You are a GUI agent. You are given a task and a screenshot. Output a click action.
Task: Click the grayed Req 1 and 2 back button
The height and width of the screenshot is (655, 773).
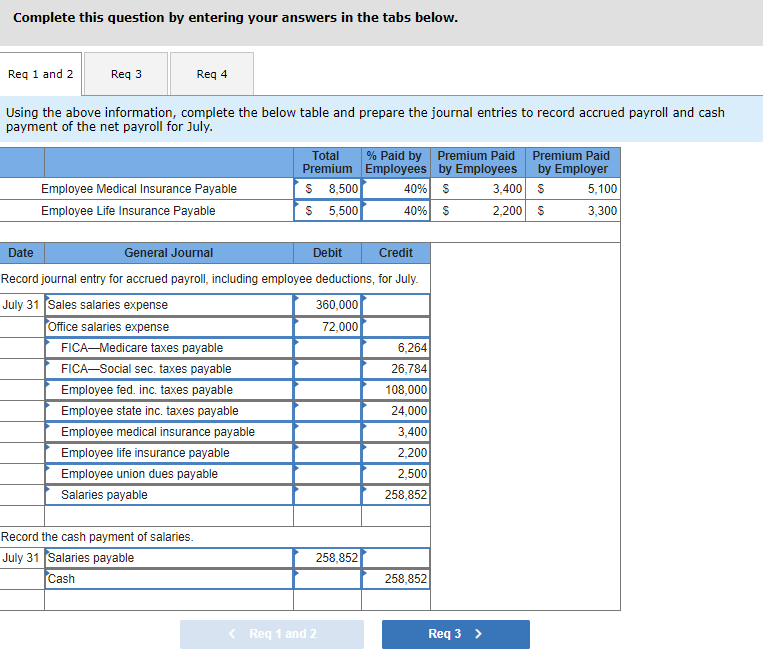[272, 634]
